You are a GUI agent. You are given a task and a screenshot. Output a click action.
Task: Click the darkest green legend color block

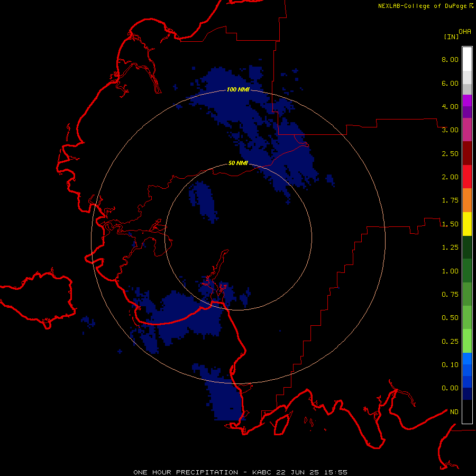467,247
